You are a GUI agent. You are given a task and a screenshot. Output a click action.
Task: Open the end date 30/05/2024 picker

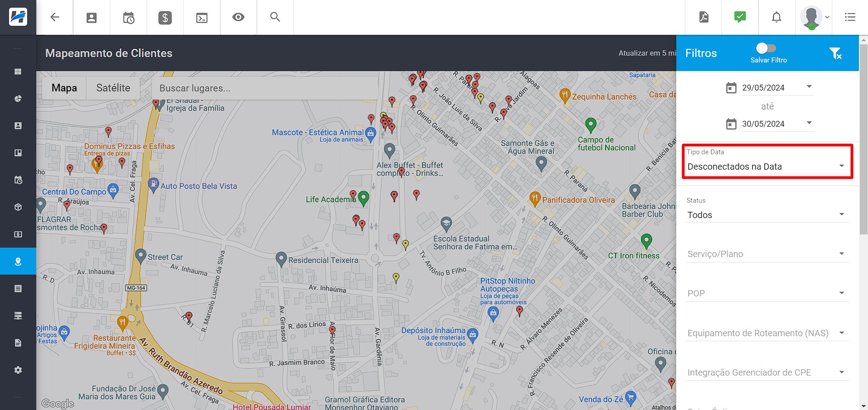coord(777,124)
